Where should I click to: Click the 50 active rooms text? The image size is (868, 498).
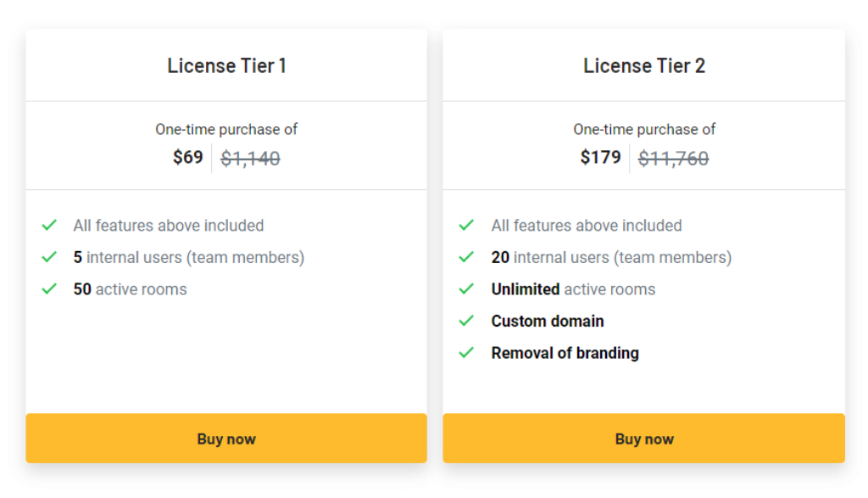pos(130,289)
